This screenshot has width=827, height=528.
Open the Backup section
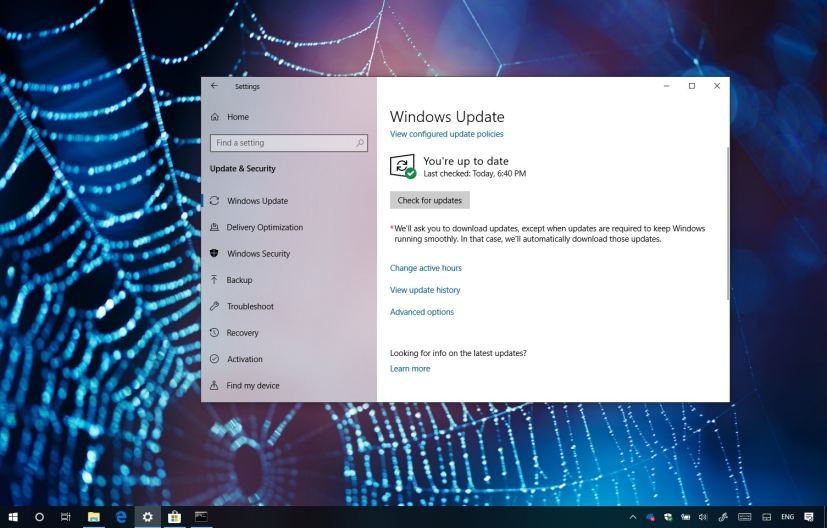239,280
